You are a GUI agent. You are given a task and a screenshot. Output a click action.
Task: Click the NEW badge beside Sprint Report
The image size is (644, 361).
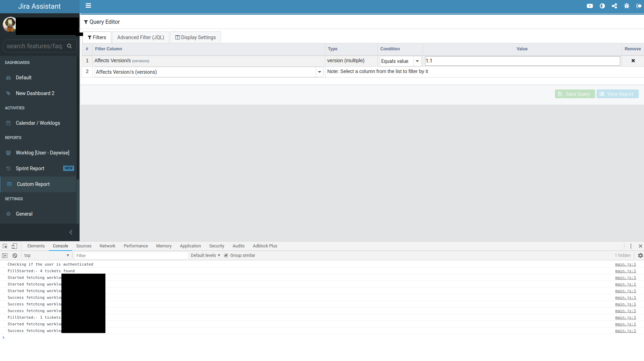pos(68,168)
